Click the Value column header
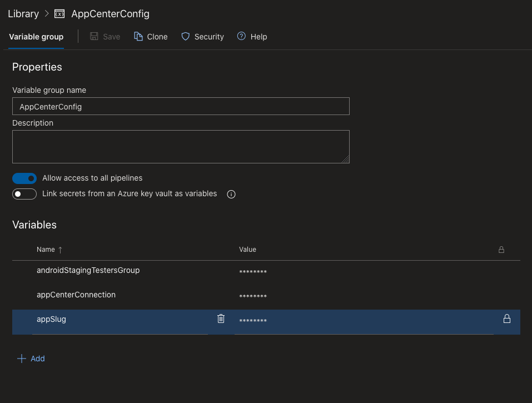The image size is (532, 403). click(247, 250)
